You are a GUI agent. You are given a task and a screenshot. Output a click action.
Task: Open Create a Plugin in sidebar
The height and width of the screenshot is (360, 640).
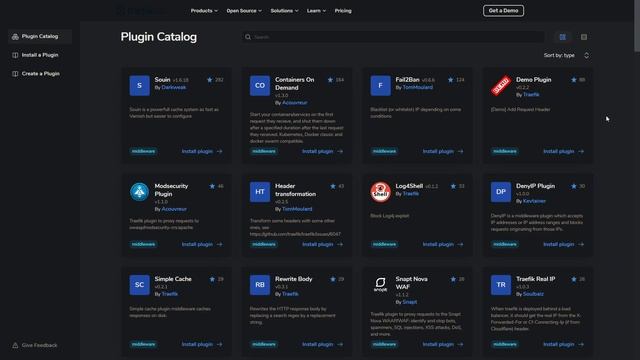(x=40, y=74)
